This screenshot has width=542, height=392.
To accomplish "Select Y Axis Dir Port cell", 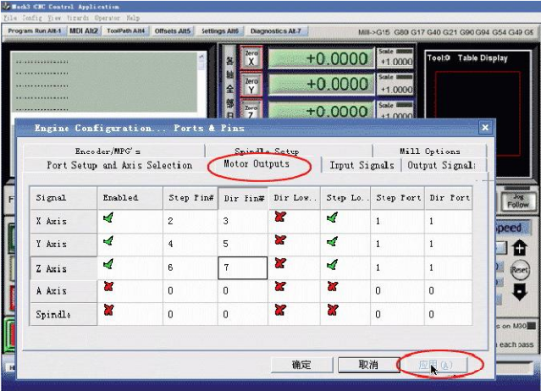I will pyautogui.click(x=448, y=244).
